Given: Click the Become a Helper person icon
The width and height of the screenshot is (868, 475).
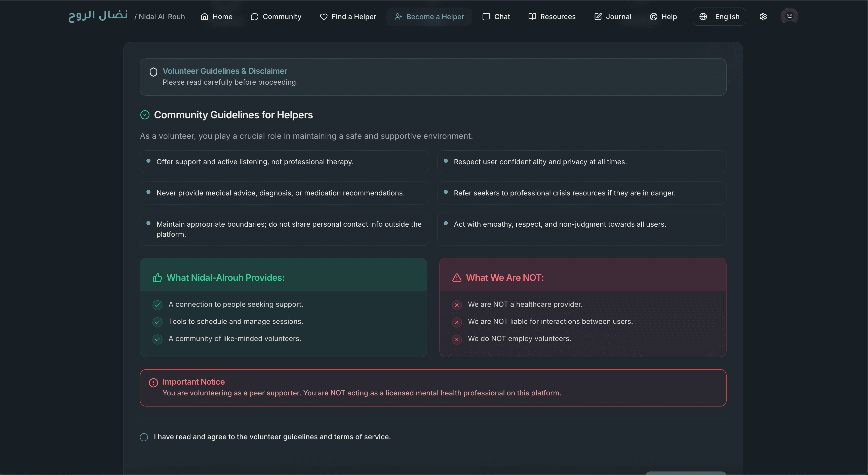Looking at the screenshot, I should [398, 17].
